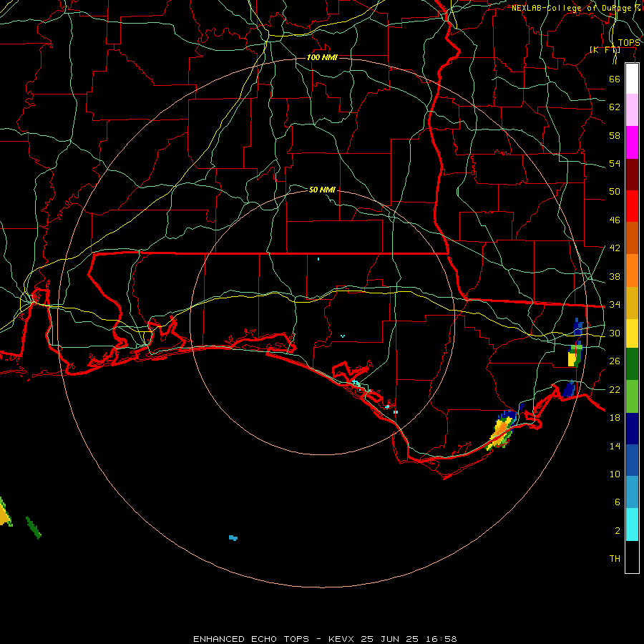Image resolution: width=644 pixels, height=644 pixels.
Task: Pick the gold band in the legend
Action: (632, 303)
